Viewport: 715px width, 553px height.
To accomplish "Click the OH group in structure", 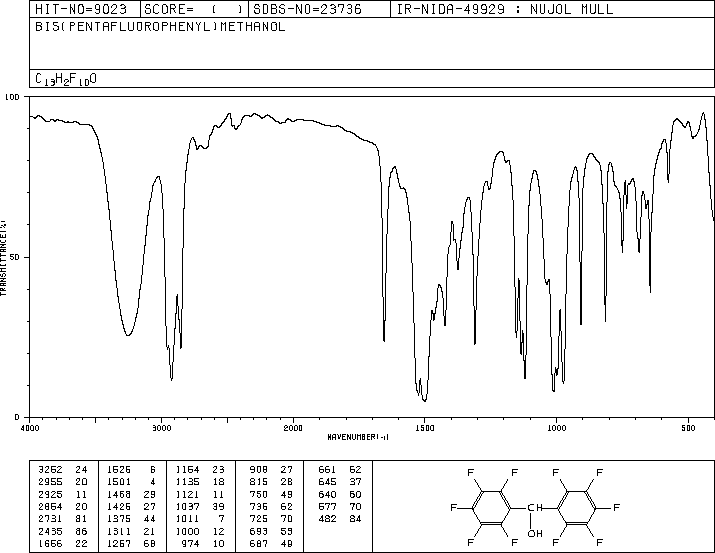I will [535, 533].
